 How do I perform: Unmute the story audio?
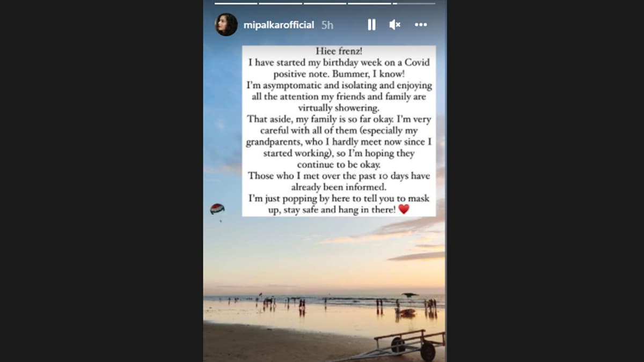click(395, 25)
